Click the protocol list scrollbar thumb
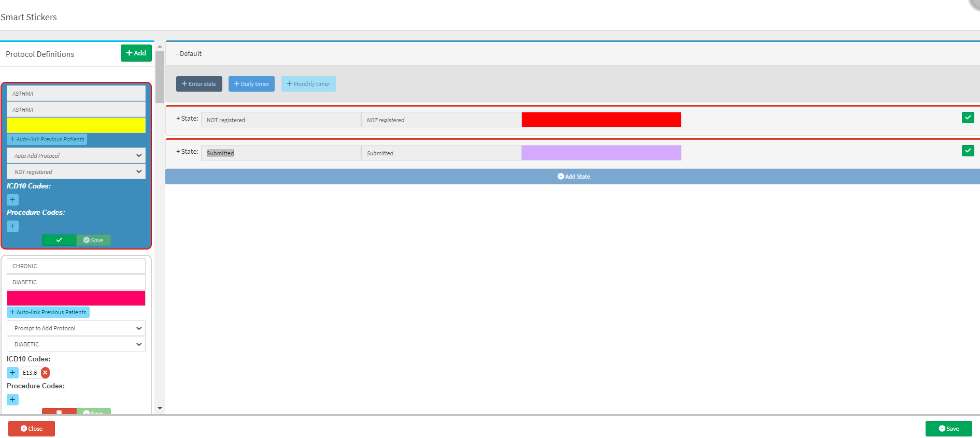The image size is (980, 438). [160, 77]
